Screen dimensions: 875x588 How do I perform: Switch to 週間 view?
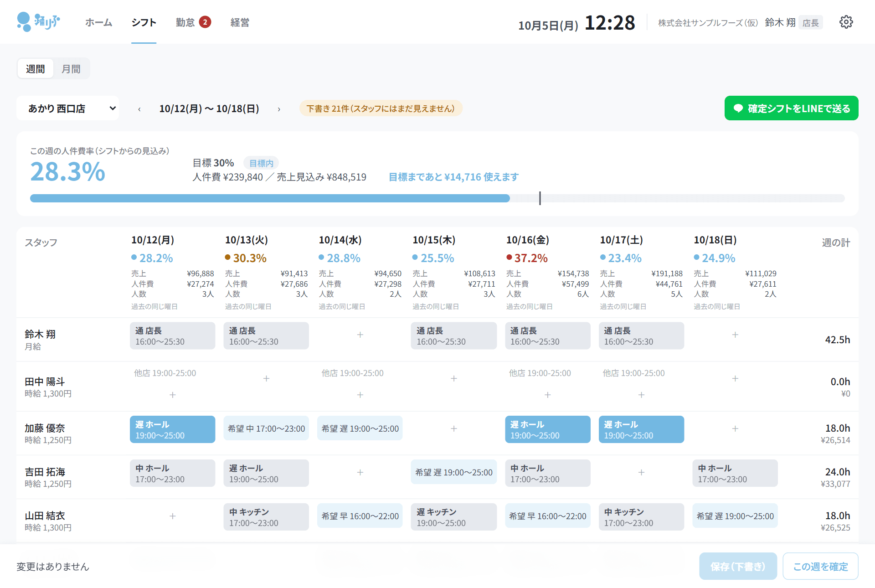point(35,69)
